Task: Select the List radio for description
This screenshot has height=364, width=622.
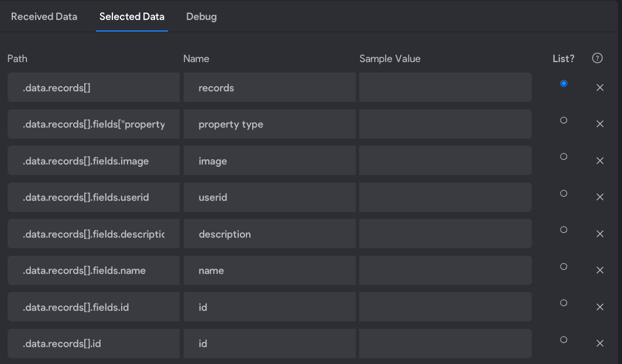Action: point(563,230)
